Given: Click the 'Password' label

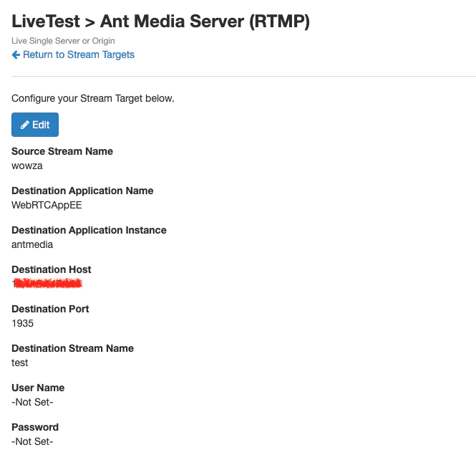Looking at the screenshot, I should [35, 427].
